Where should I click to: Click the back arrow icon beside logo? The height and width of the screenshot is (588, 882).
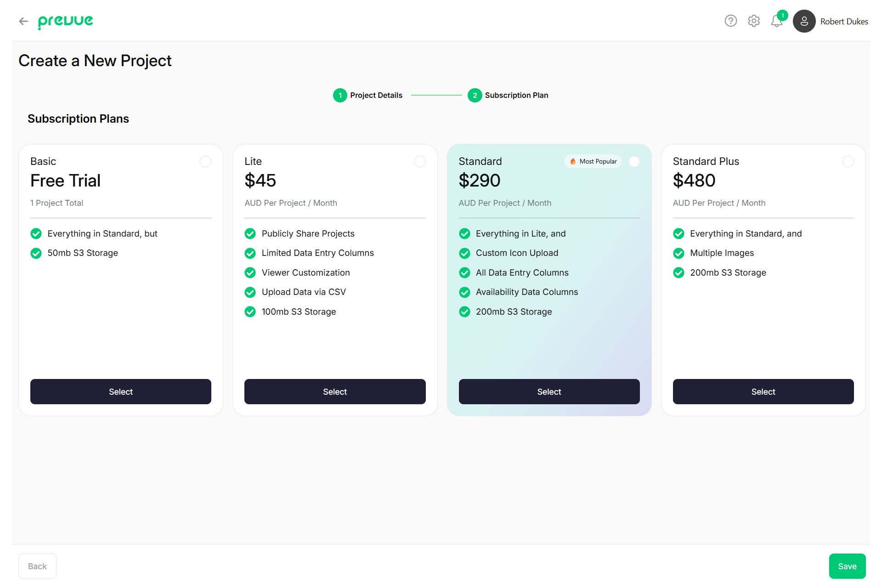pyautogui.click(x=23, y=21)
